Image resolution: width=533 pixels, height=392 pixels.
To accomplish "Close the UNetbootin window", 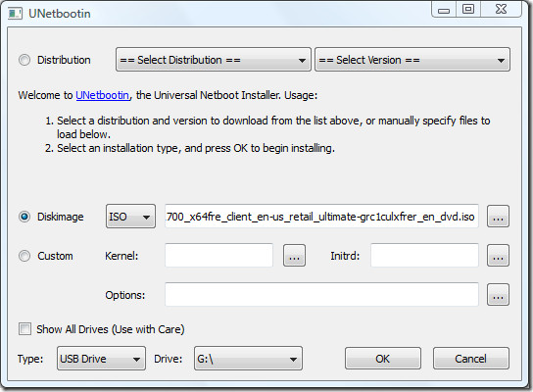I will pyautogui.click(x=501, y=9).
